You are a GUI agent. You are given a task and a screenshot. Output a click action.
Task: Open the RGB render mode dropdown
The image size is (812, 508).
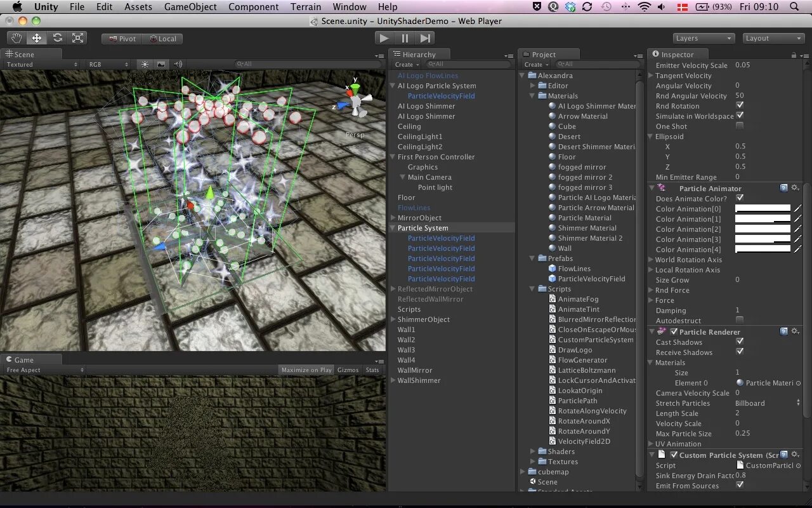pyautogui.click(x=109, y=64)
